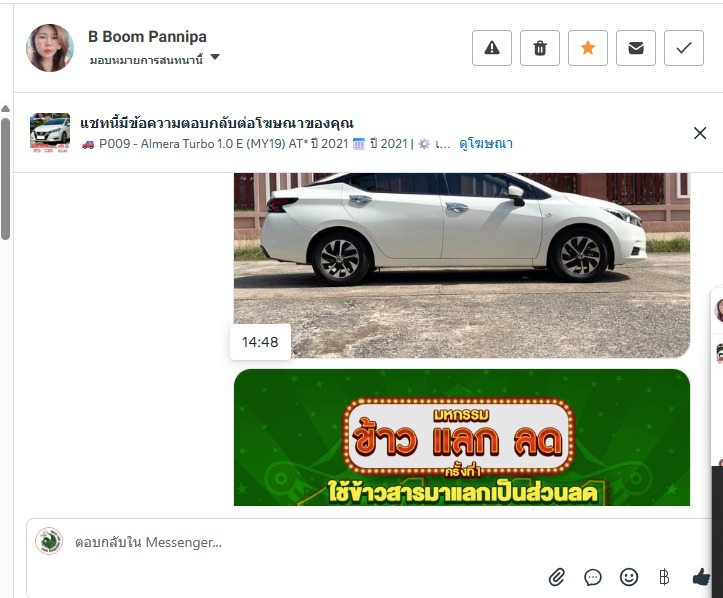723x598 pixels.
Task: Click the chat scrollbar up arrow
Action: click(x=6, y=109)
